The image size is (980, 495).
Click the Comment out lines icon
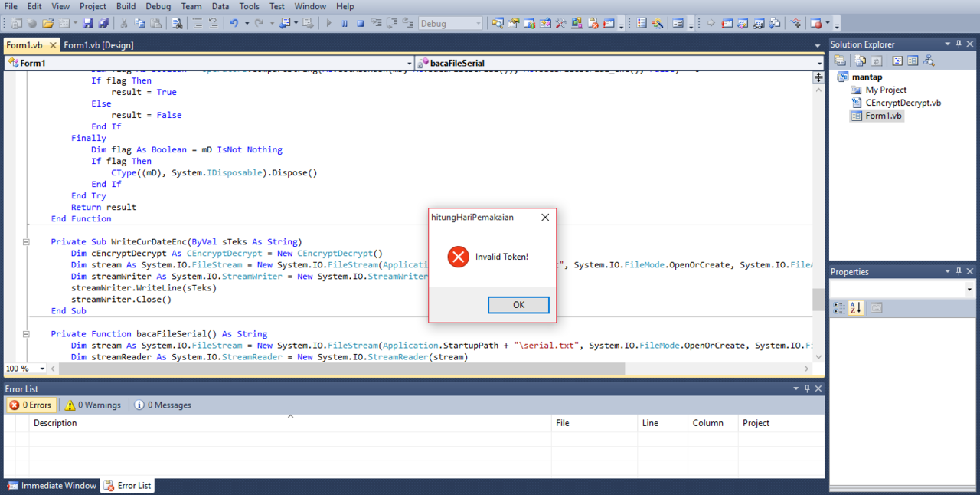pyautogui.click(x=197, y=24)
